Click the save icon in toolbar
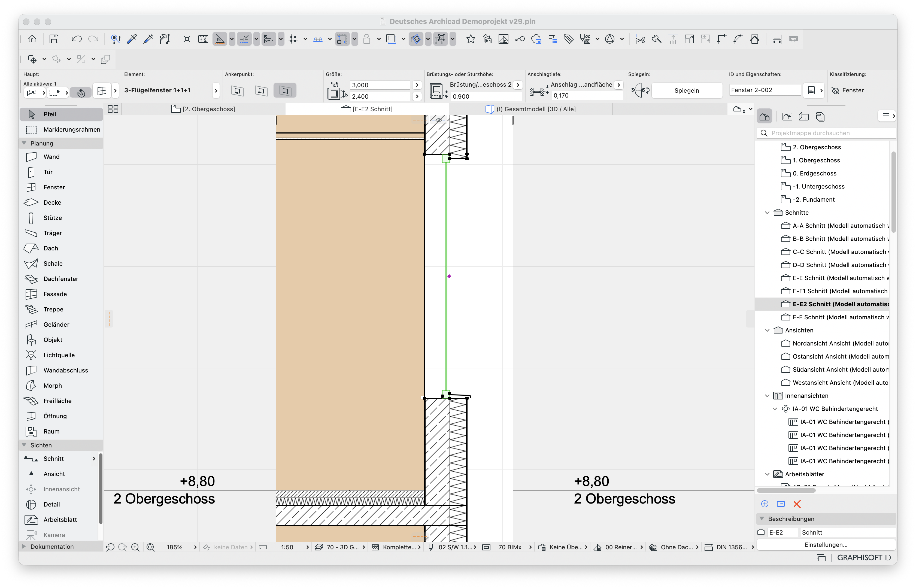 [54, 39]
